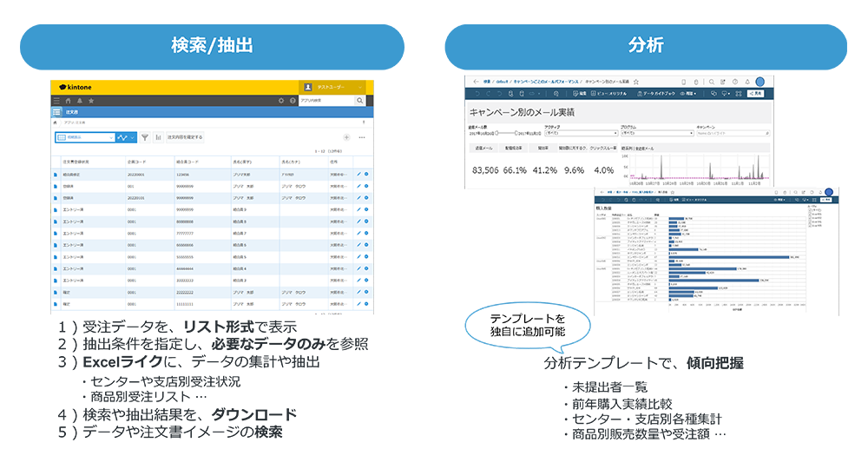Click the 注文内容を確定する button
The width and height of the screenshot is (868, 469).
tap(184, 137)
